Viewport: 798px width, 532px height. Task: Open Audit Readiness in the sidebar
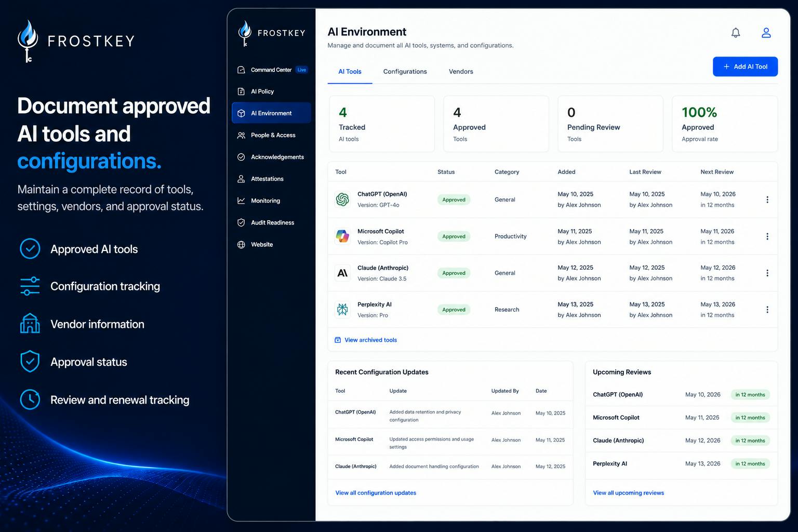pos(271,222)
